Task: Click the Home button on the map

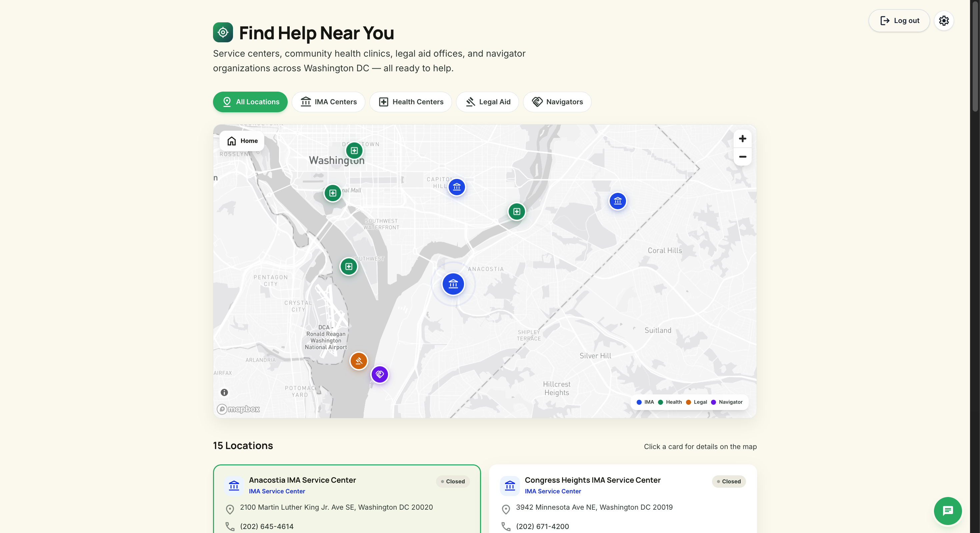Action: click(242, 141)
